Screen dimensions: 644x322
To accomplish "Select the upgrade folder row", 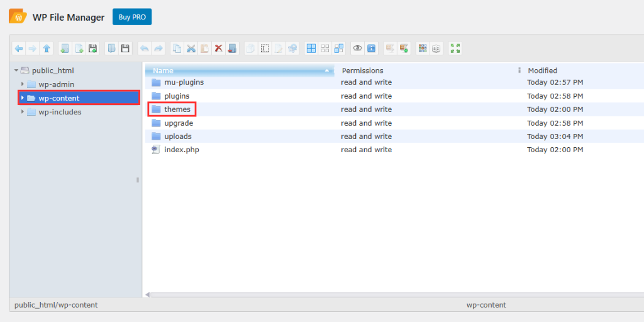I will 394,123.
